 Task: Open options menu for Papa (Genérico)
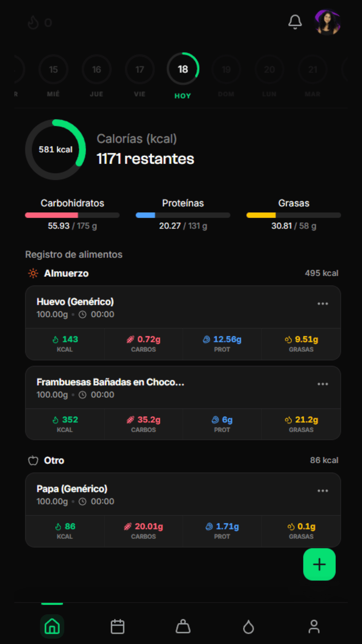coord(322,491)
